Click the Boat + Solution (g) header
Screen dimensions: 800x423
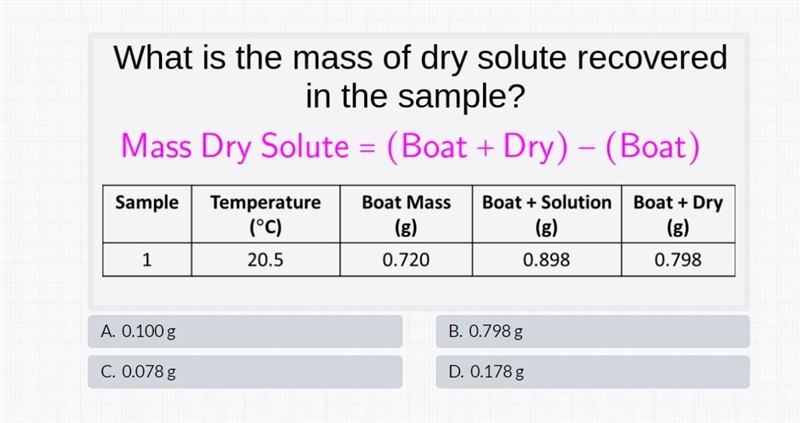547,214
